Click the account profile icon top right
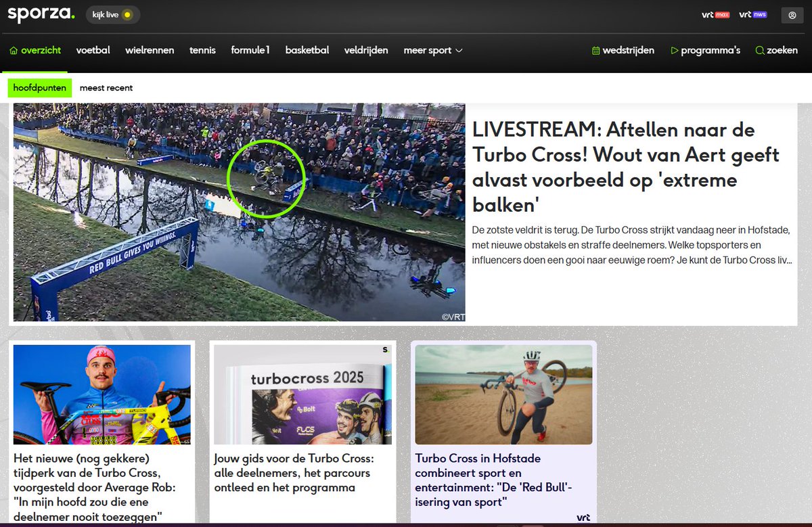 click(792, 15)
